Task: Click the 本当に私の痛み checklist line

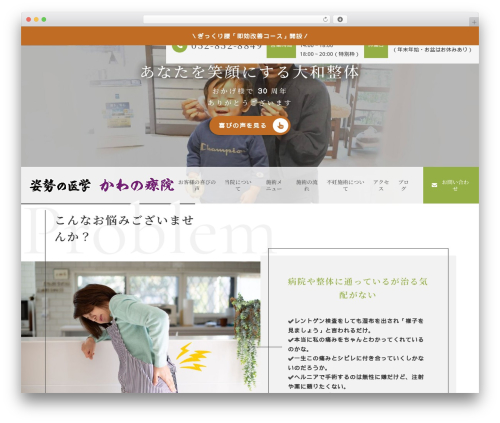Action: [x=356, y=344]
